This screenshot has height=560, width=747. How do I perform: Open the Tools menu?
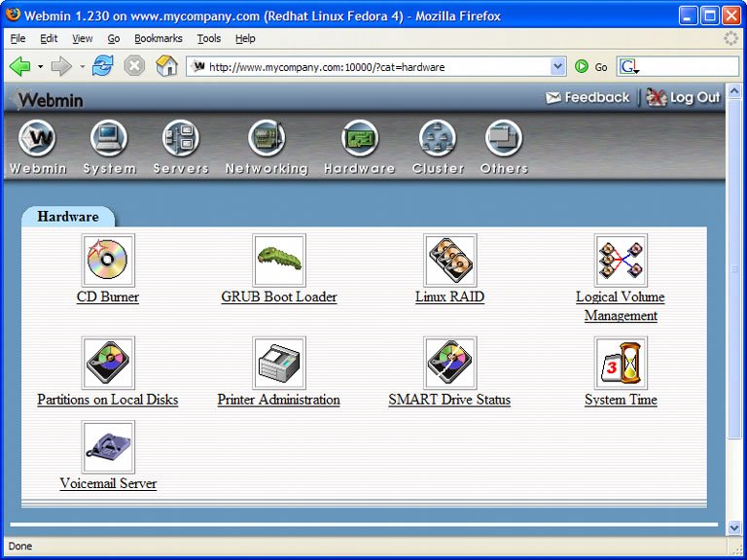pos(208,39)
